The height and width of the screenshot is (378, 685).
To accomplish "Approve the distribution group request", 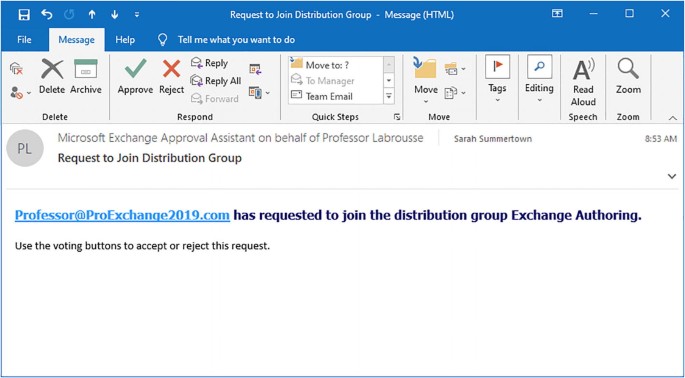I will [x=135, y=77].
